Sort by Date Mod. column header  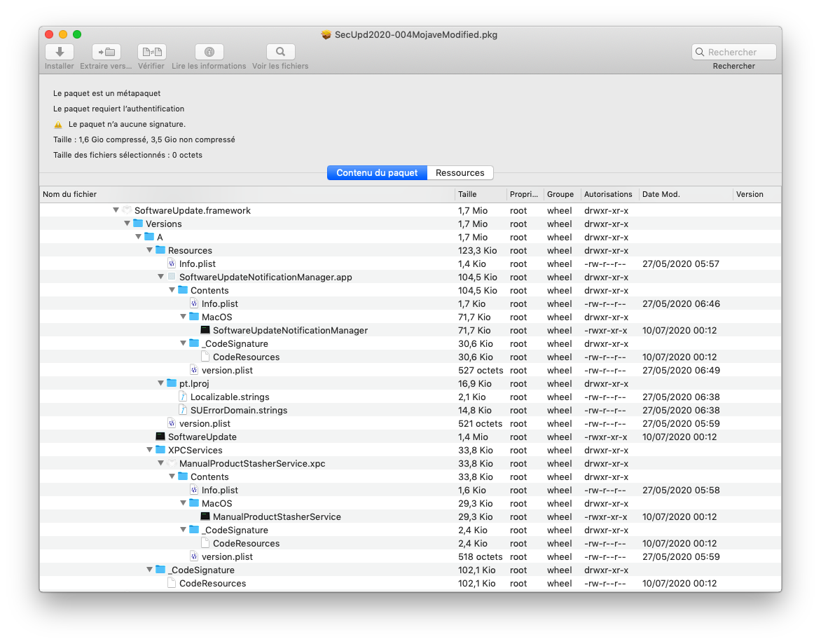pyautogui.click(x=685, y=194)
